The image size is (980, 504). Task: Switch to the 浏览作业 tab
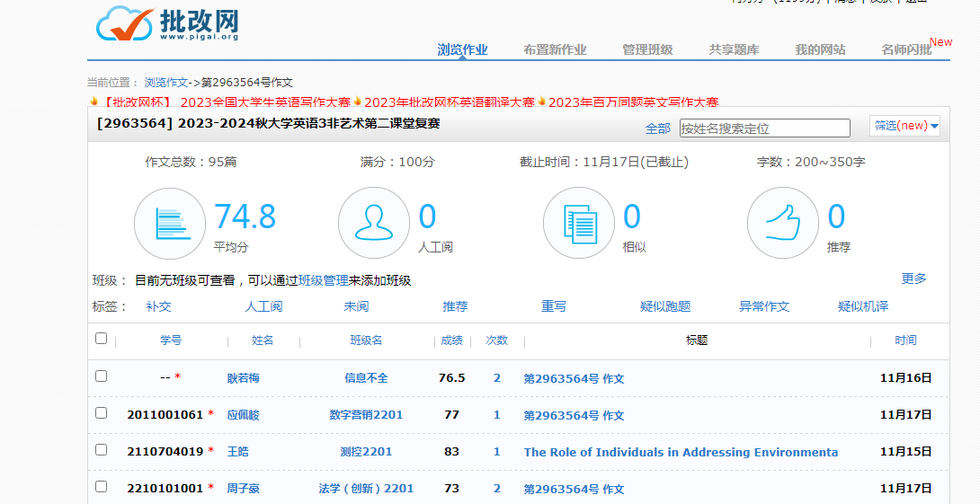coord(462,49)
